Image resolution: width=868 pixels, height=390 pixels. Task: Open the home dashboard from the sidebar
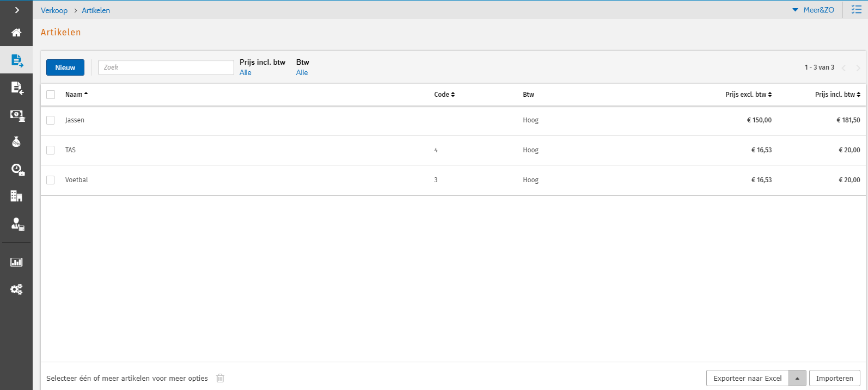(16, 33)
